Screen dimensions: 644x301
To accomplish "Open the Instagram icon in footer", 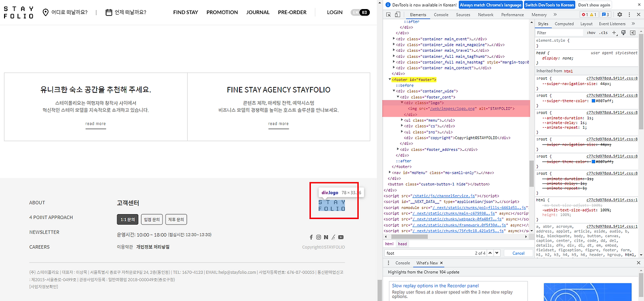I will coord(318,237).
